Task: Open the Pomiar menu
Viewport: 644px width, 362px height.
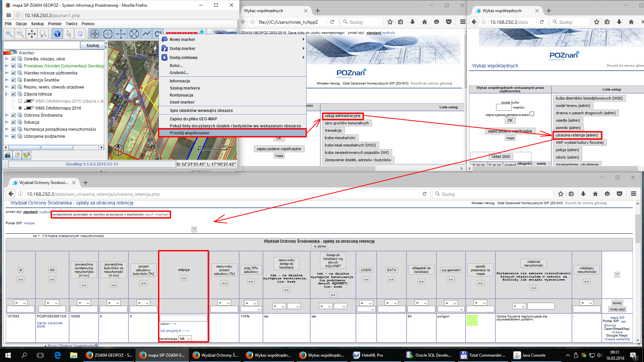Action: [x=55, y=24]
